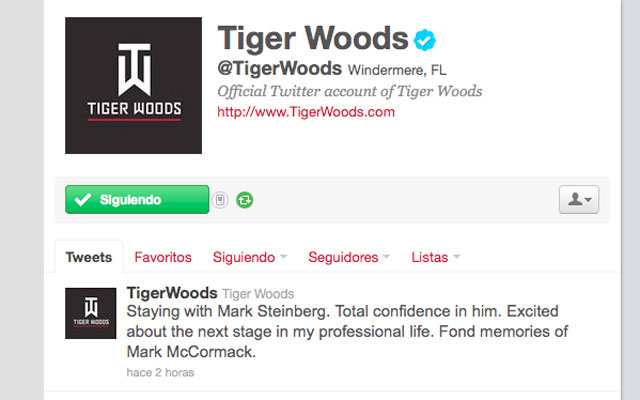Click the TigerWoods username in the tweet

coord(172,293)
